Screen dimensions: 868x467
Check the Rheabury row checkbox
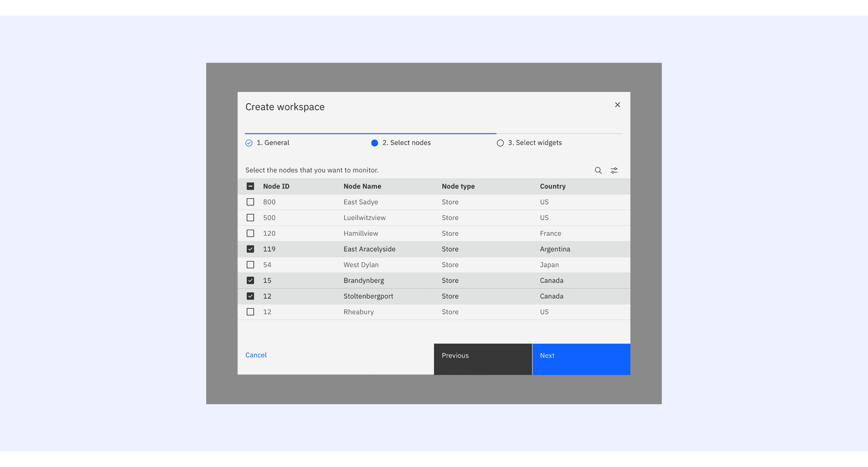250,312
